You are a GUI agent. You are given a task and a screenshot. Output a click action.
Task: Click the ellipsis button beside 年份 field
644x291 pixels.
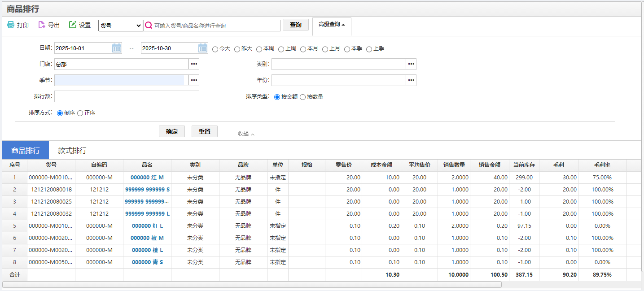pyautogui.click(x=411, y=80)
